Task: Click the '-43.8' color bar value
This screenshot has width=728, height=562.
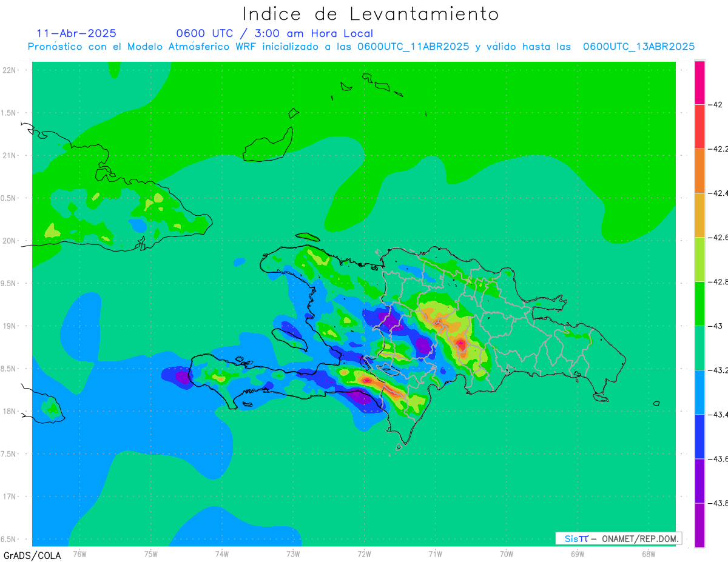Action: (x=719, y=503)
